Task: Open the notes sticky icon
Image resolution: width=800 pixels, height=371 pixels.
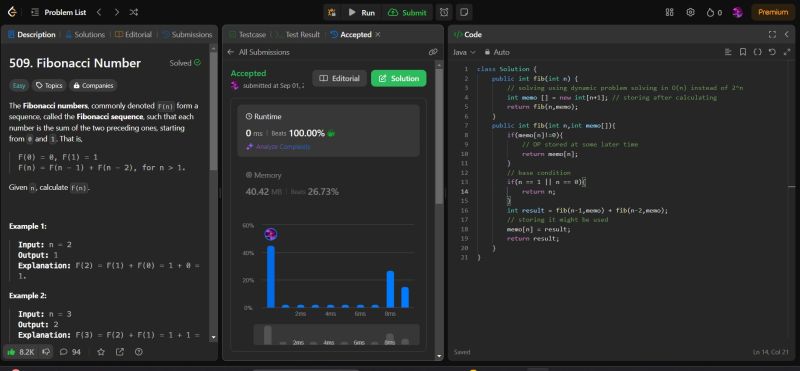Action: (x=464, y=12)
